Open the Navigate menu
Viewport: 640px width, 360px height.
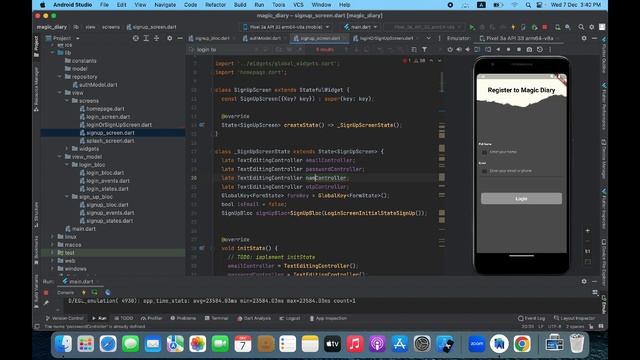165,5
